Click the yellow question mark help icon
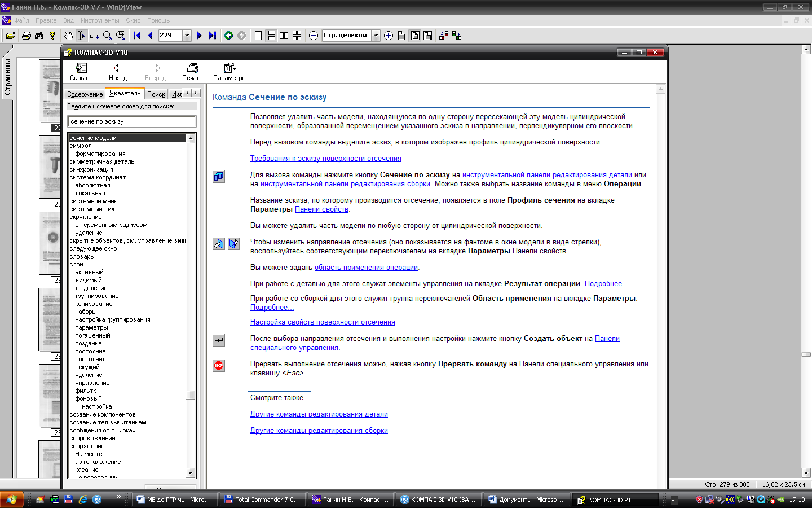The image size is (812, 508). (52, 36)
